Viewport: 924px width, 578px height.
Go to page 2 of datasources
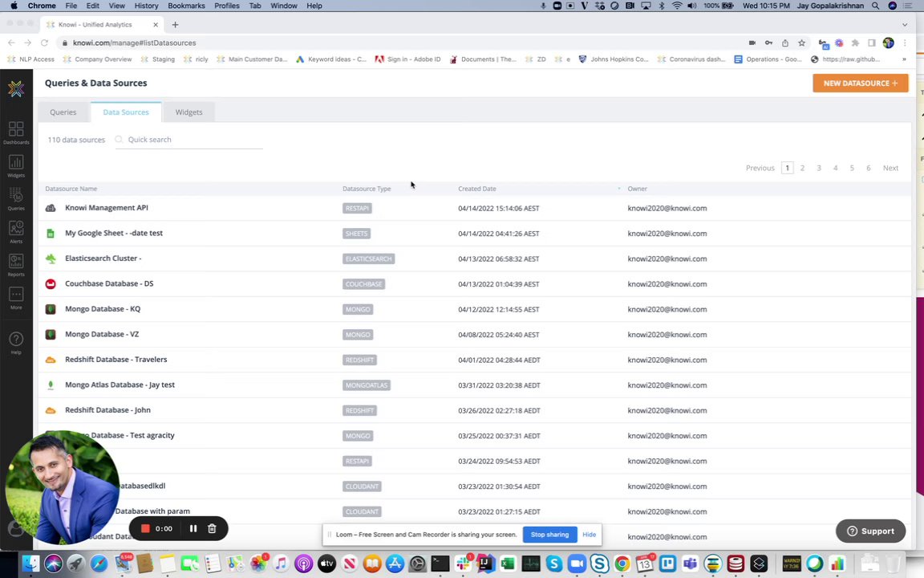pos(802,168)
